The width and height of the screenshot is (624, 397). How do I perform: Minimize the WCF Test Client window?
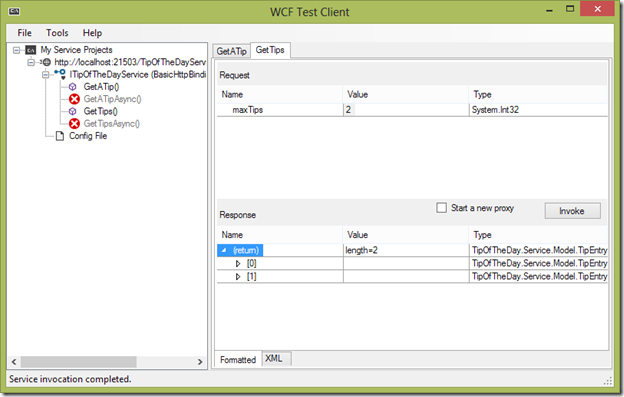click(550, 10)
